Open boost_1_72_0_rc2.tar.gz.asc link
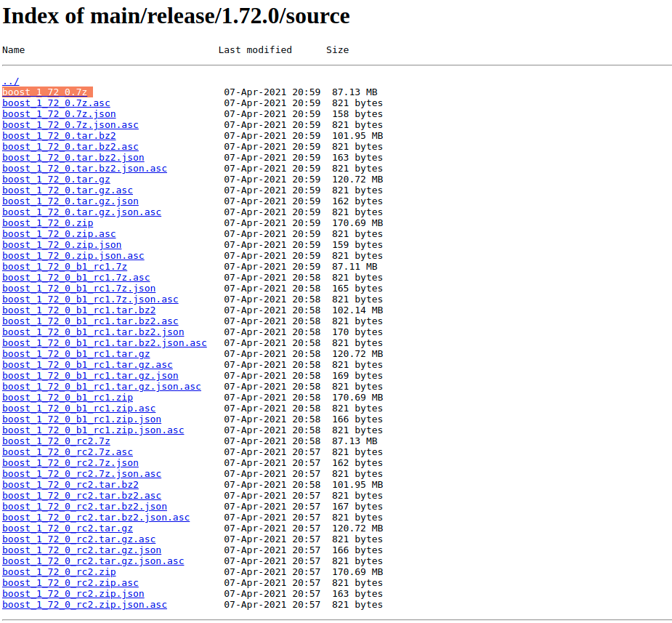672x623 pixels. [x=79, y=539]
